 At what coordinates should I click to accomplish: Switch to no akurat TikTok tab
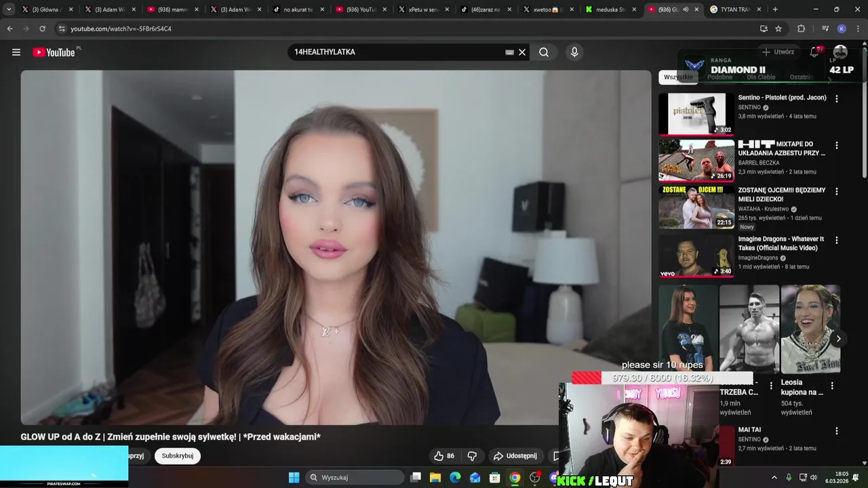click(297, 9)
